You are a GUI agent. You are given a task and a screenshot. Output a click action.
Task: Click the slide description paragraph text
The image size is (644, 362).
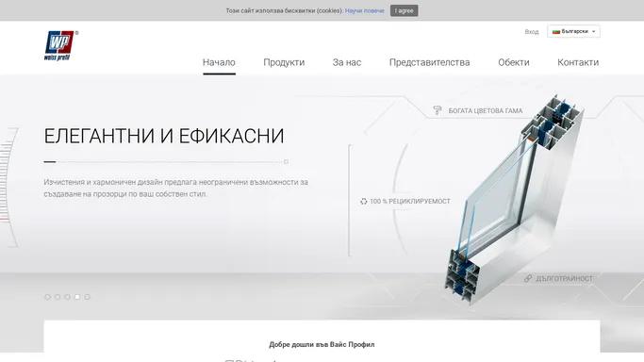175,188
